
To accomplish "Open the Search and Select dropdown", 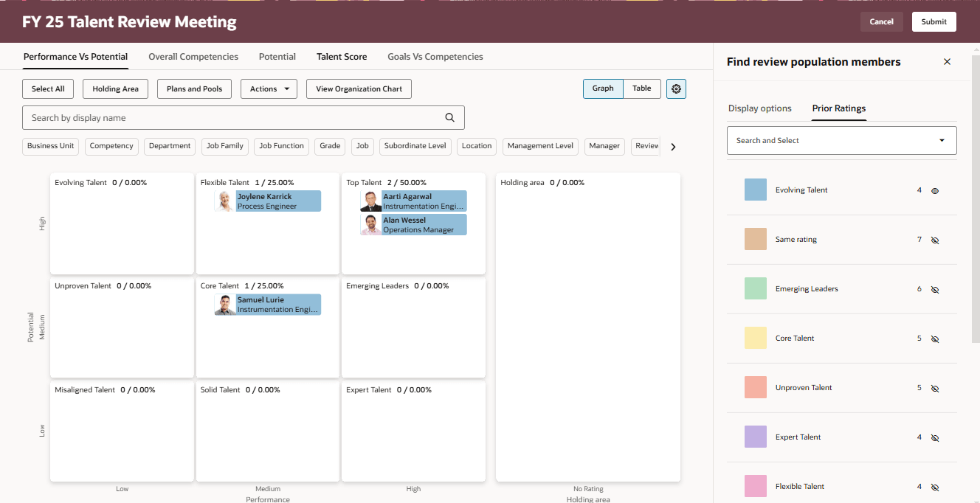I will pos(841,140).
